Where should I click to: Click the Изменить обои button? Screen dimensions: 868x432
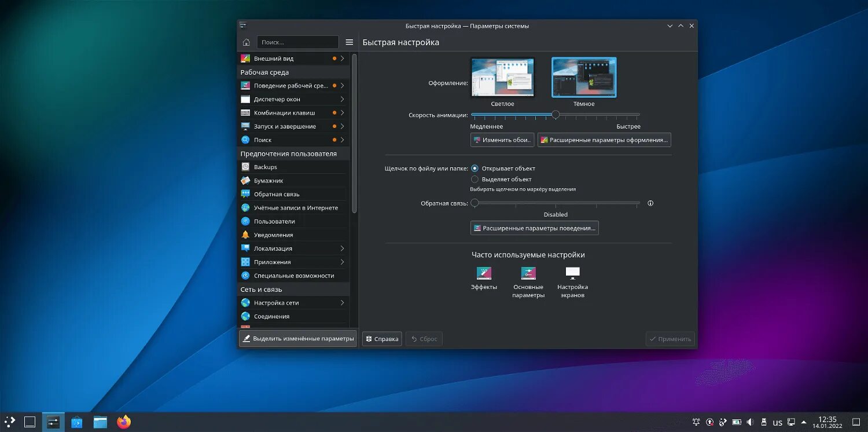502,140
